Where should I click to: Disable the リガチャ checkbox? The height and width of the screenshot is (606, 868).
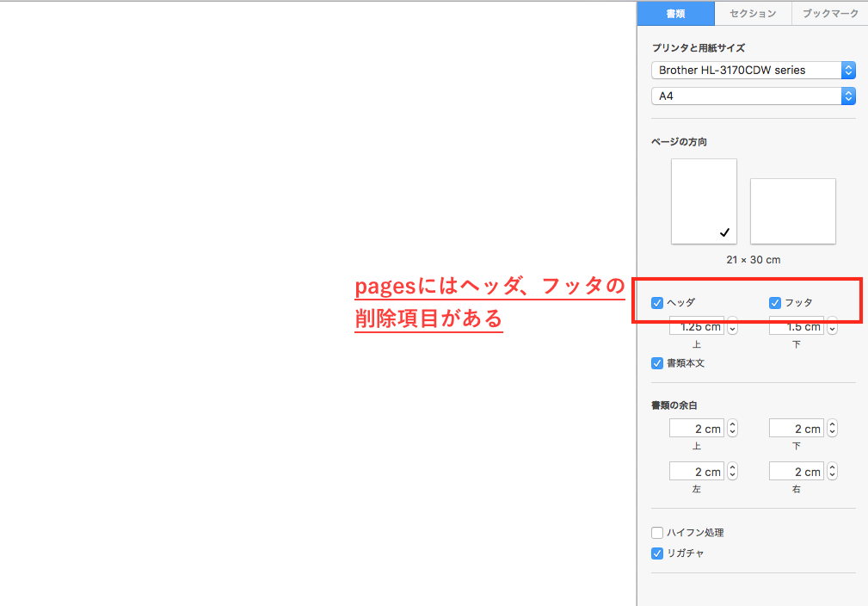pos(657,553)
